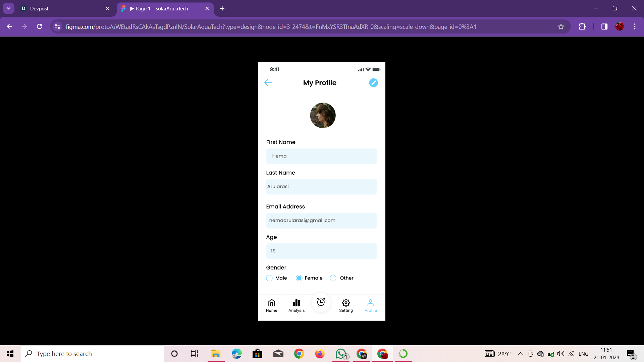
Task: Open the Analysis bar chart icon
Action: click(297, 305)
